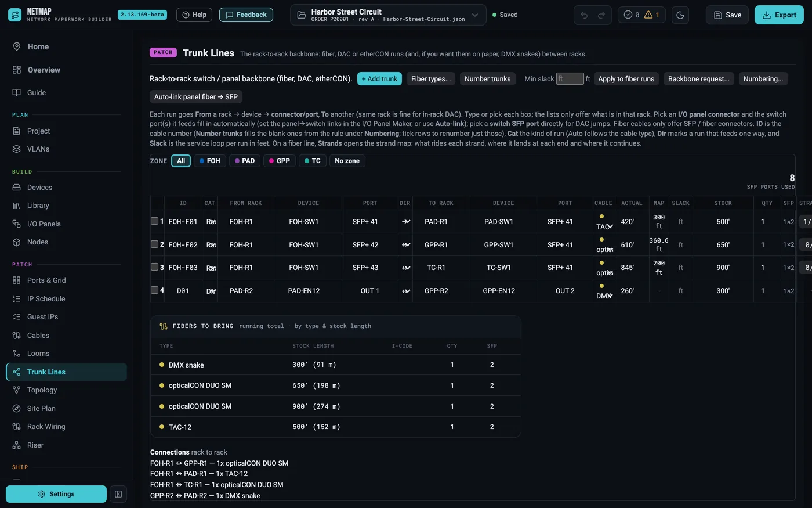
Task: Tick the checkbox for row 1 FOH-F01
Action: tap(154, 221)
